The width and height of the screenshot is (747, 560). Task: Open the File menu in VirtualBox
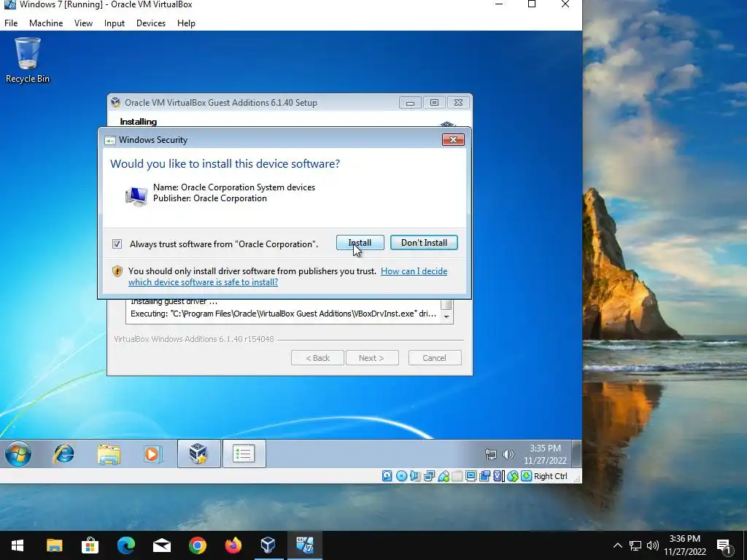coord(11,23)
